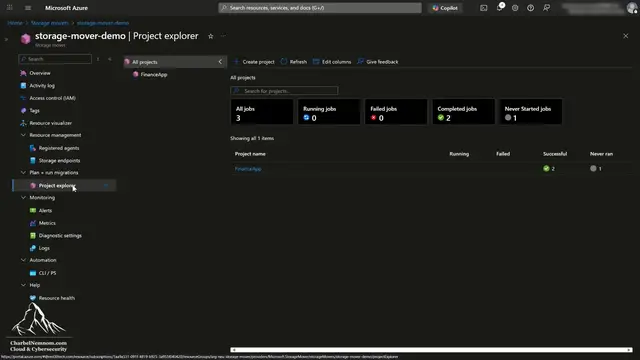Image resolution: width=640 pixels, height=360 pixels.
Task: Favorite the page with the star icon
Action: click(211, 36)
